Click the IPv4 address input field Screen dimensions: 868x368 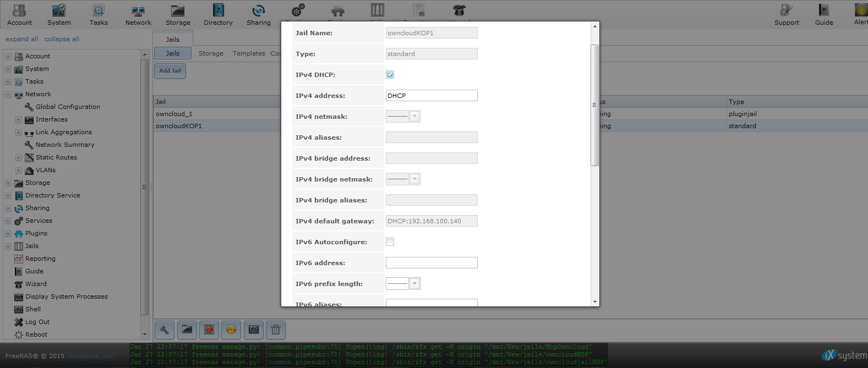click(432, 96)
